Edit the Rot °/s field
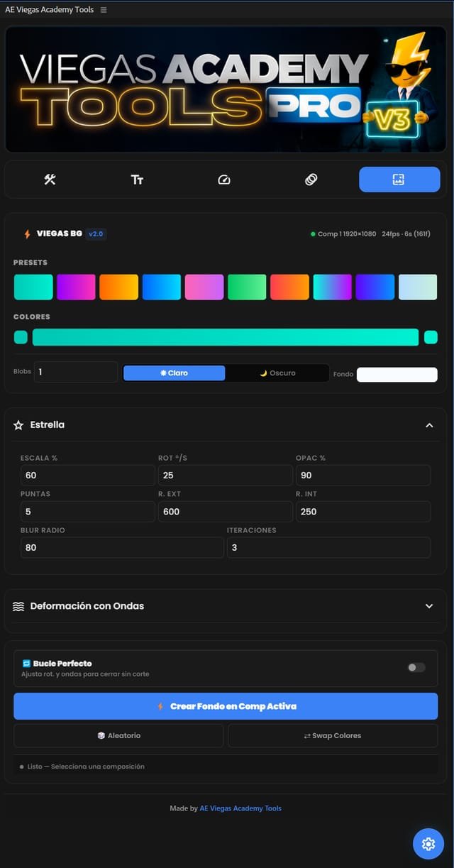The width and height of the screenshot is (454, 868). (226, 476)
